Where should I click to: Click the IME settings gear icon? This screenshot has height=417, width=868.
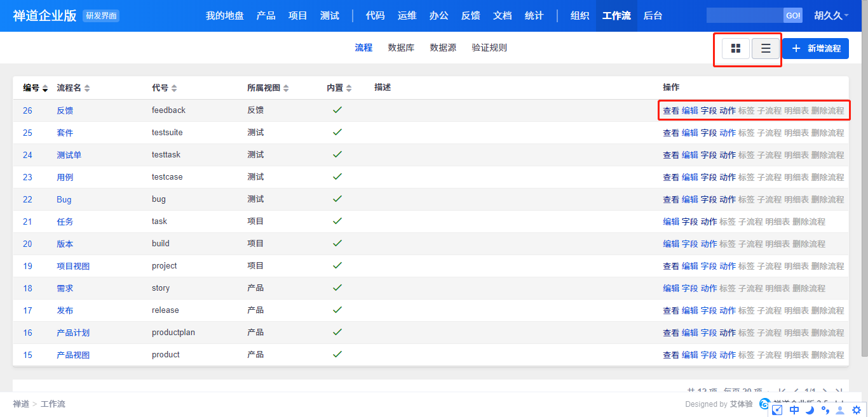click(856, 410)
